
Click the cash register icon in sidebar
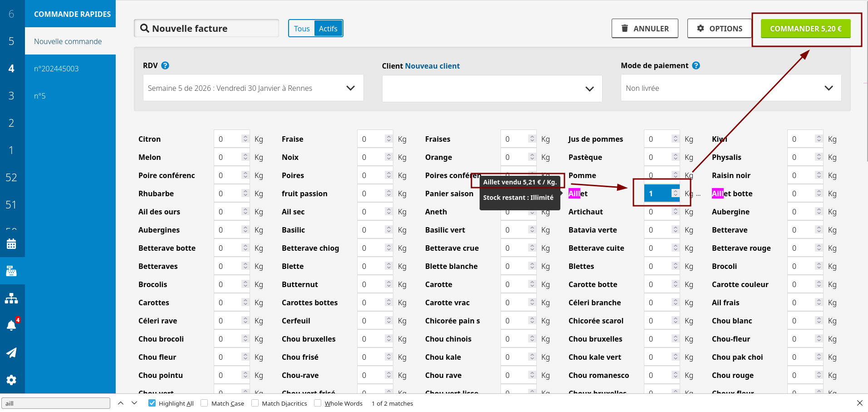[x=11, y=271]
